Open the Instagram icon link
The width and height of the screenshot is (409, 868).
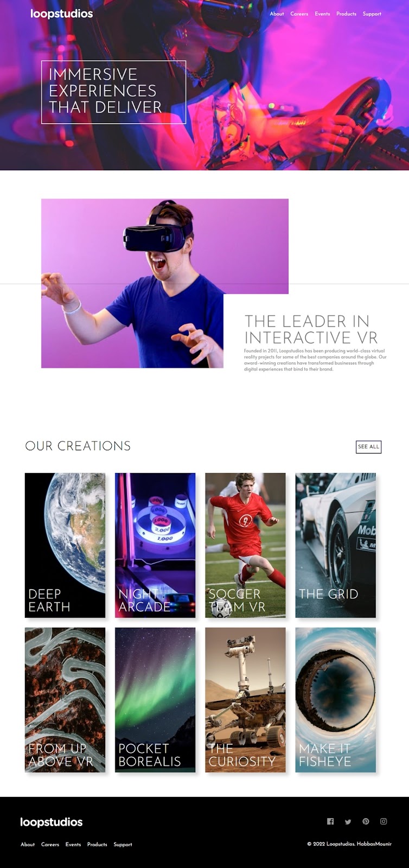pyautogui.click(x=384, y=821)
